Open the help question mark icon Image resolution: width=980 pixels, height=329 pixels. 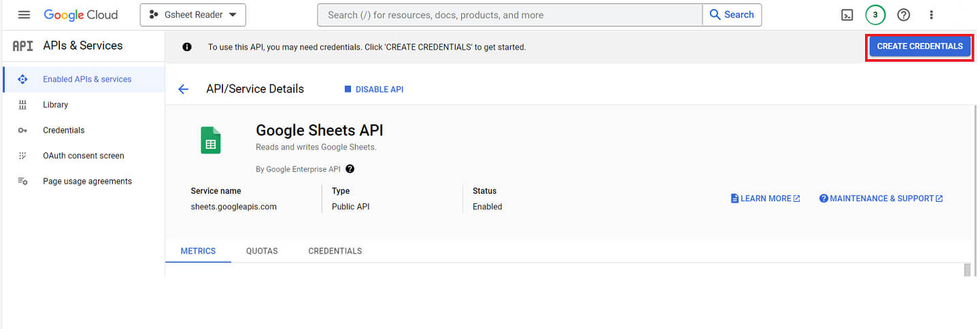point(903,15)
